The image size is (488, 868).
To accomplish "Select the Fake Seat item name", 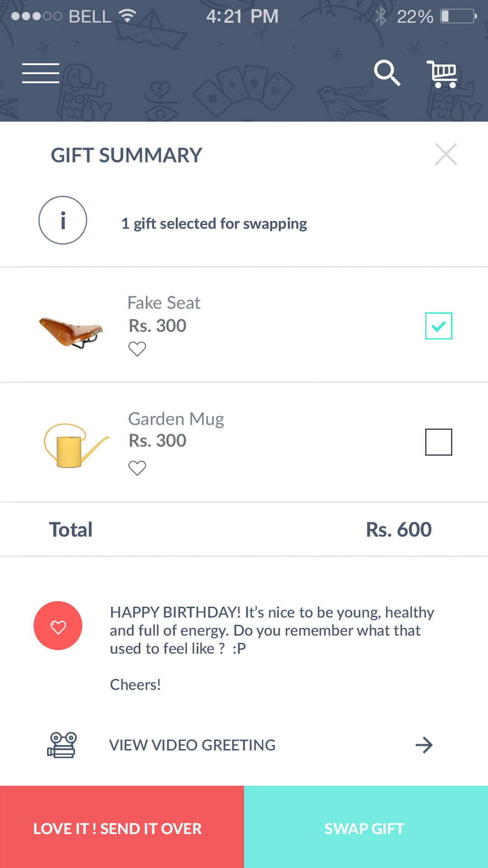I will pos(164,303).
